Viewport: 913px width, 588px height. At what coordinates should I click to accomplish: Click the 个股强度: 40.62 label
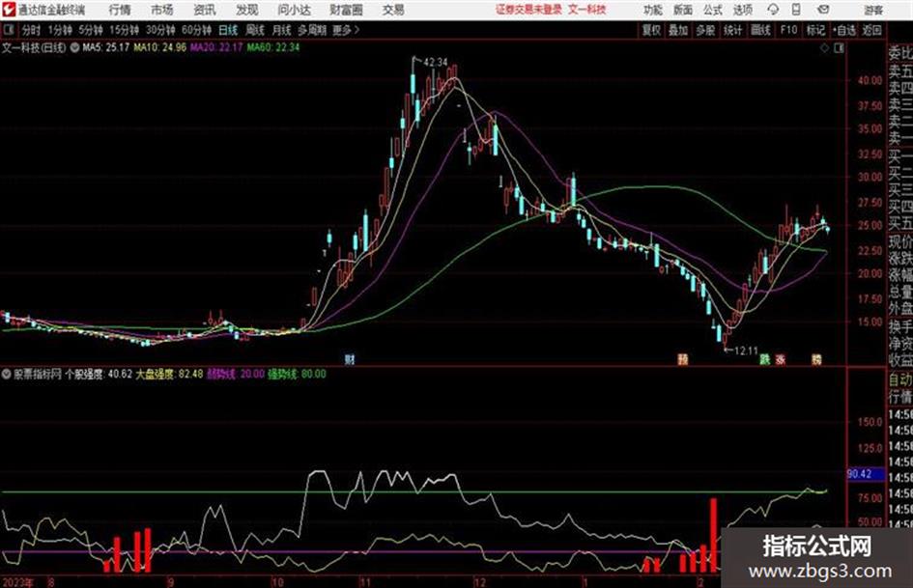(99, 375)
